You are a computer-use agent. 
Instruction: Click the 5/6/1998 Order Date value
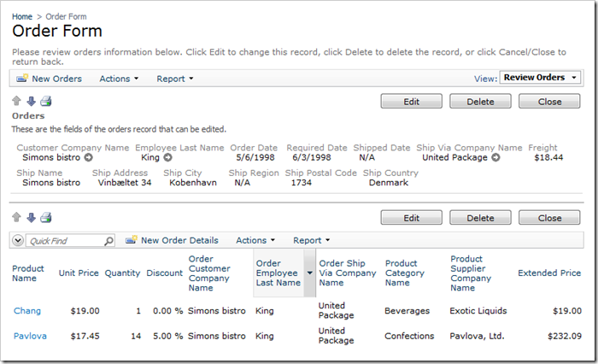(255, 157)
